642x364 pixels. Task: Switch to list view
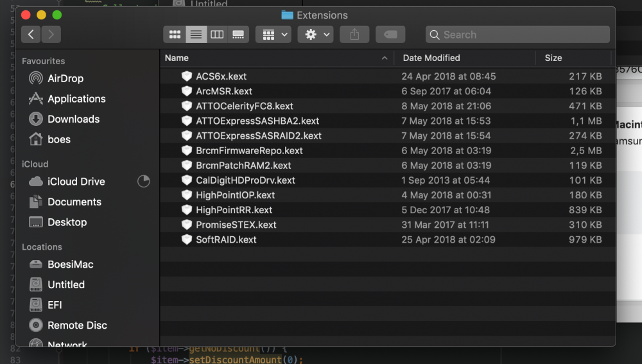click(x=196, y=35)
